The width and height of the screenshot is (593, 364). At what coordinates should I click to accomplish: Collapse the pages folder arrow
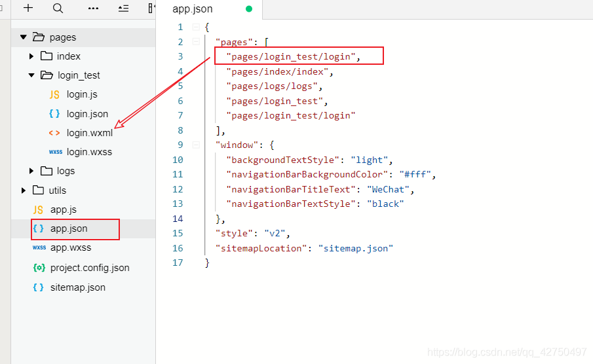click(23, 37)
